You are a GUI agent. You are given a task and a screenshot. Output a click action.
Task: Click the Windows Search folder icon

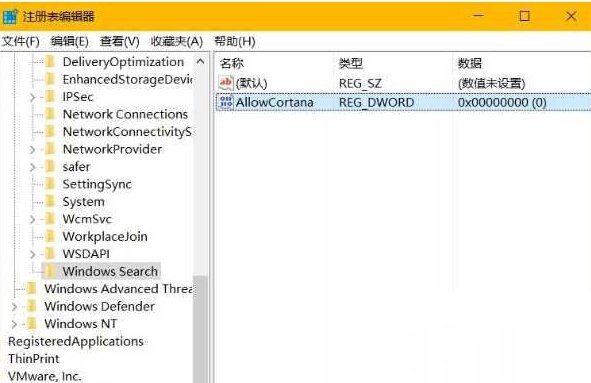[50, 271]
